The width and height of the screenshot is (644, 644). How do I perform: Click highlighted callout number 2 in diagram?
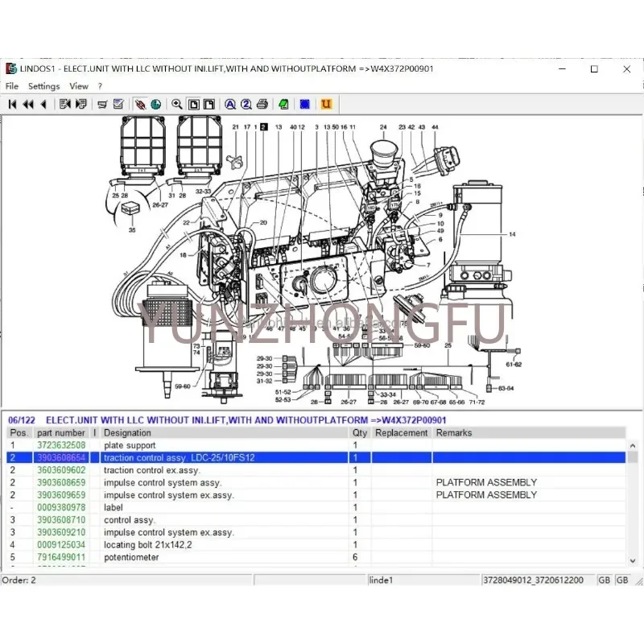pos(264,127)
